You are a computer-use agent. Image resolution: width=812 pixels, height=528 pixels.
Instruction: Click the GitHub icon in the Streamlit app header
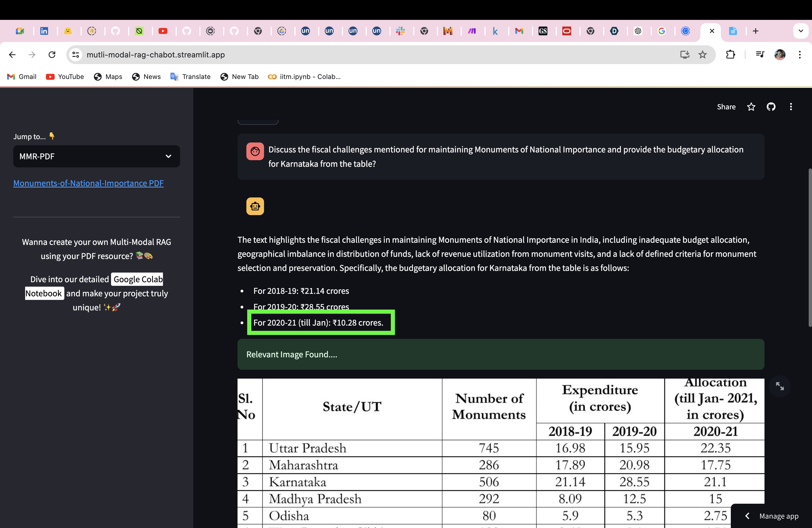[771, 107]
